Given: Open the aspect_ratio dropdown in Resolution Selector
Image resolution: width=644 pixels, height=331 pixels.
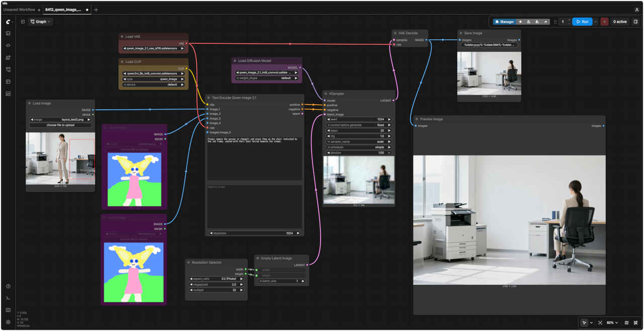Looking at the screenshot, I should click(x=216, y=278).
